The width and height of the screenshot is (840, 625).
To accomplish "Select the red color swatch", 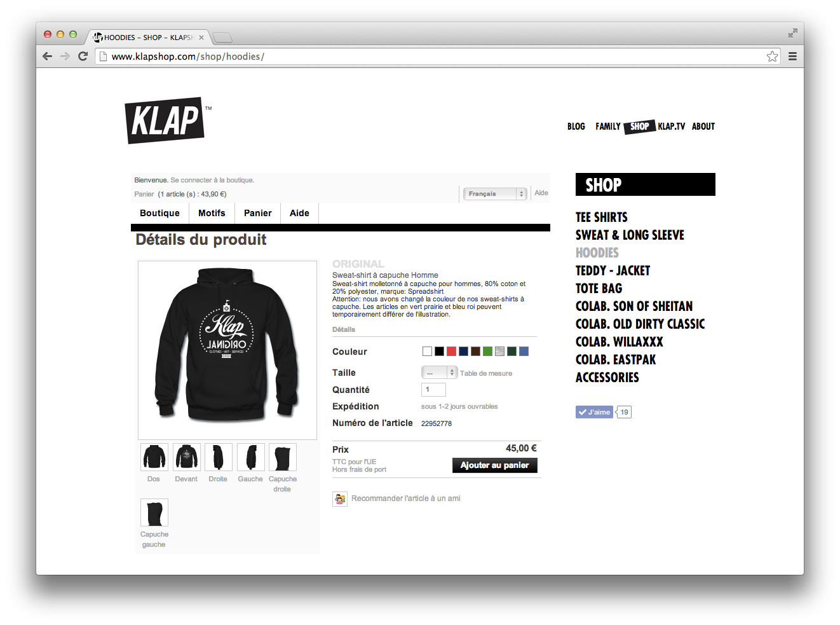I will 451,352.
